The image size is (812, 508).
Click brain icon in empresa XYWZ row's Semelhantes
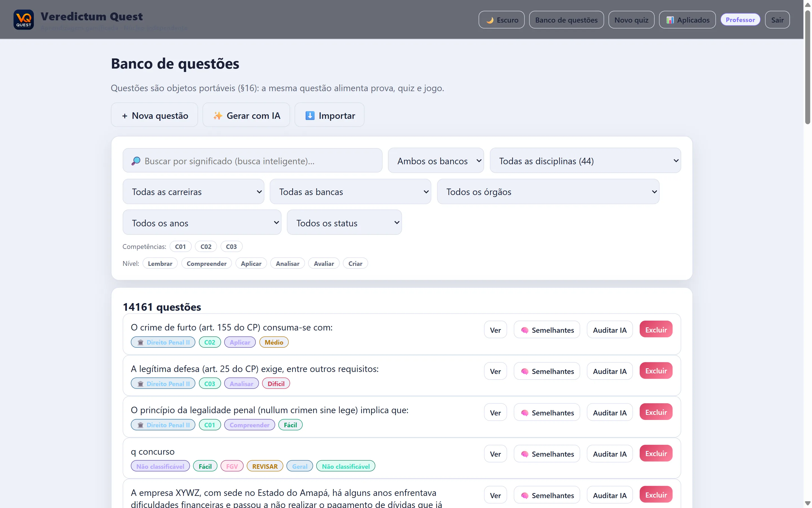click(x=525, y=496)
